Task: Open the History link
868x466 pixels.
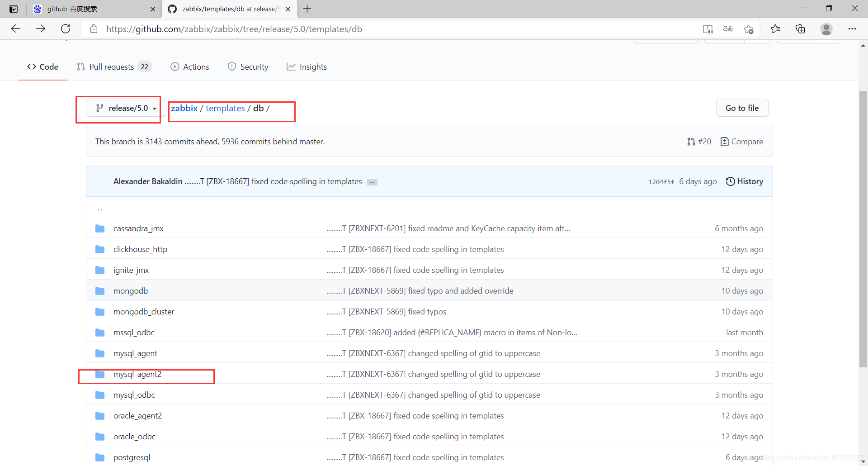Action: click(745, 181)
